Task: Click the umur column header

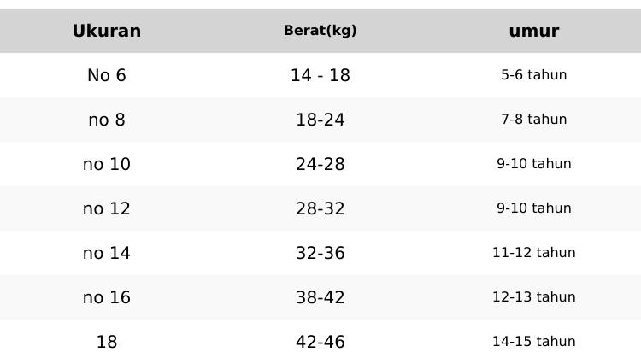Action: tap(534, 31)
